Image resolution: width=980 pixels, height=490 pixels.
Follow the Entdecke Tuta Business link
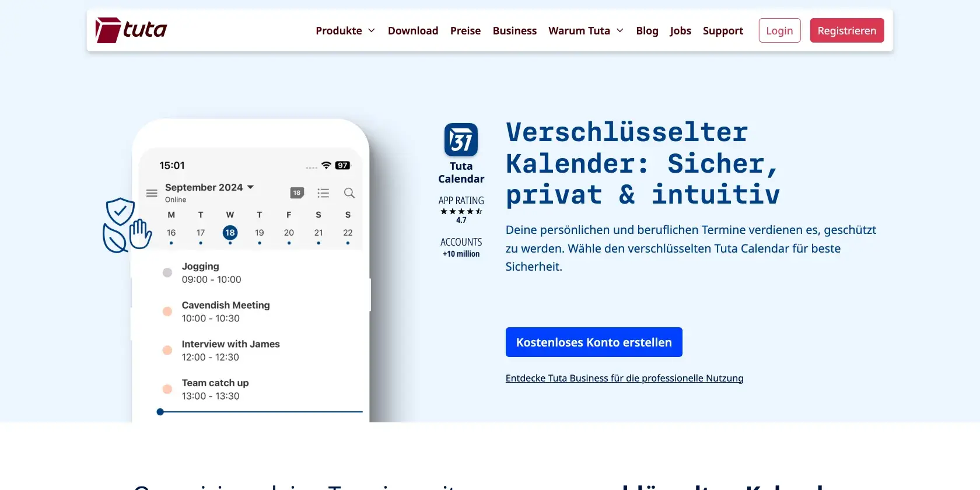[624, 378]
